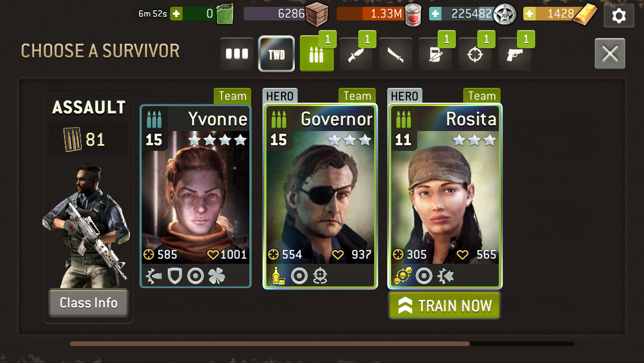Filter survivors by Shooter pistol class

(x=514, y=54)
